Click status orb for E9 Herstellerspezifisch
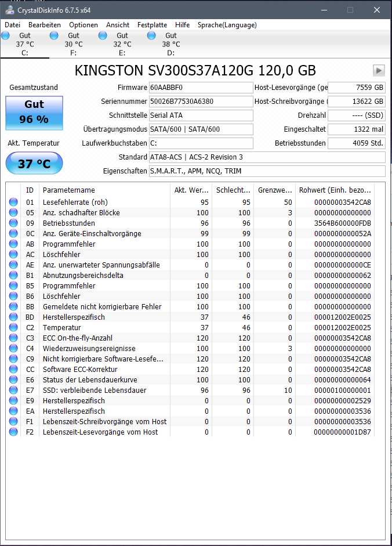Image resolution: width=392 pixels, height=546 pixels. tap(13, 400)
